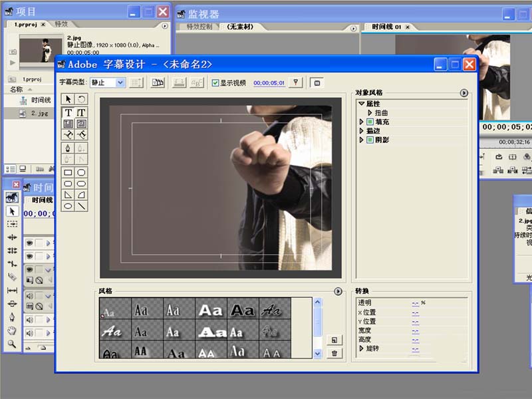Click the 名称 column header in project
The width and height of the screenshot is (532, 399).
16,89
